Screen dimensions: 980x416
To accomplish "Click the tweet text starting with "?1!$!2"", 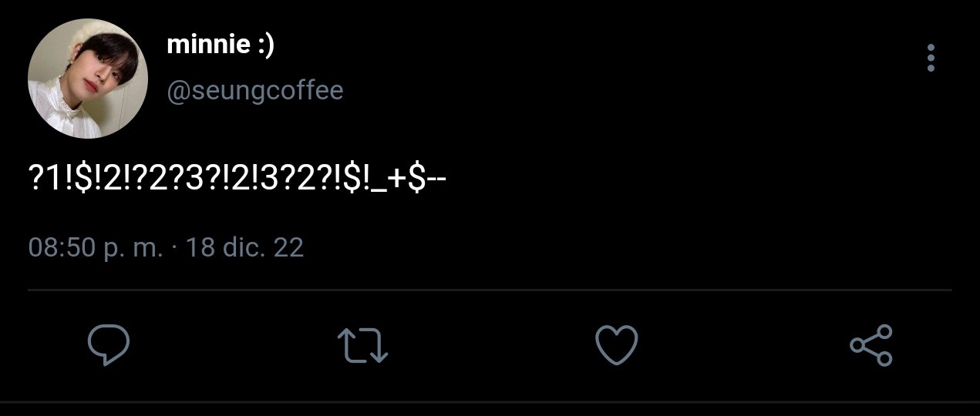I will [238, 179].
